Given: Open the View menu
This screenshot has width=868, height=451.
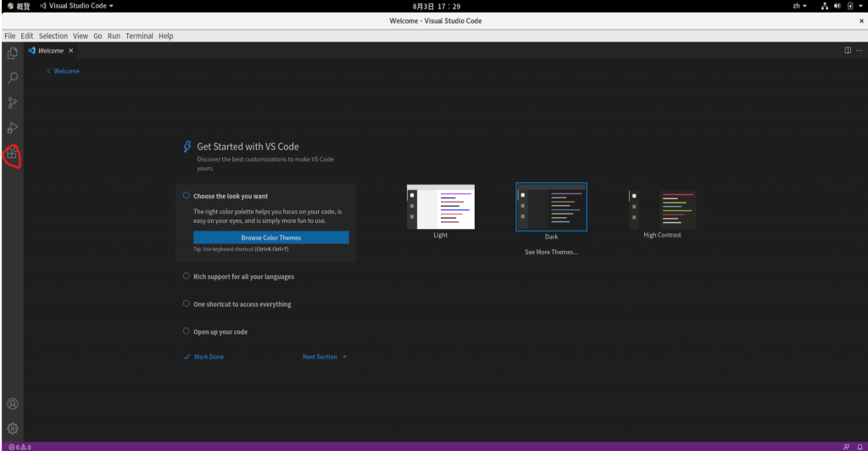Looking at the screenshot, I should (81, 36).
